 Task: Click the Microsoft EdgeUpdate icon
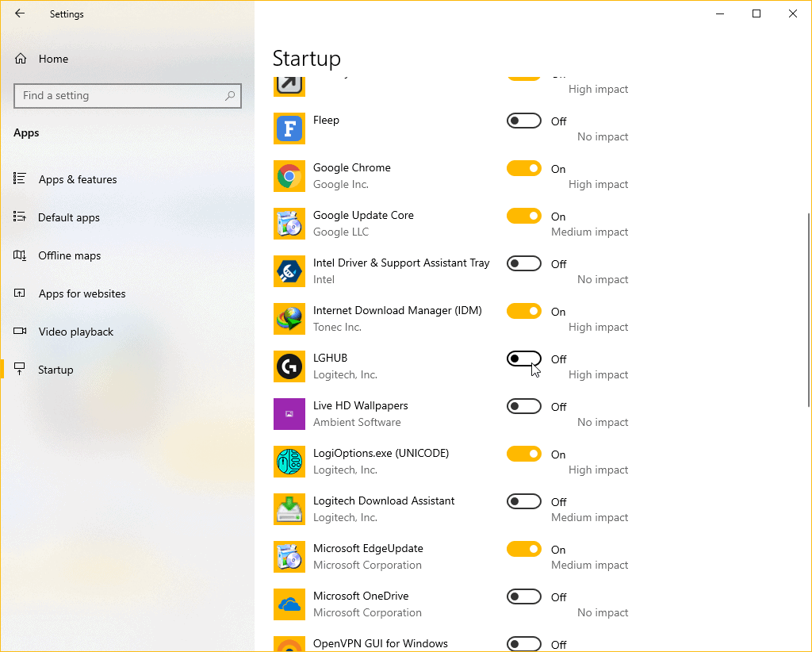[x=289, y=557]
